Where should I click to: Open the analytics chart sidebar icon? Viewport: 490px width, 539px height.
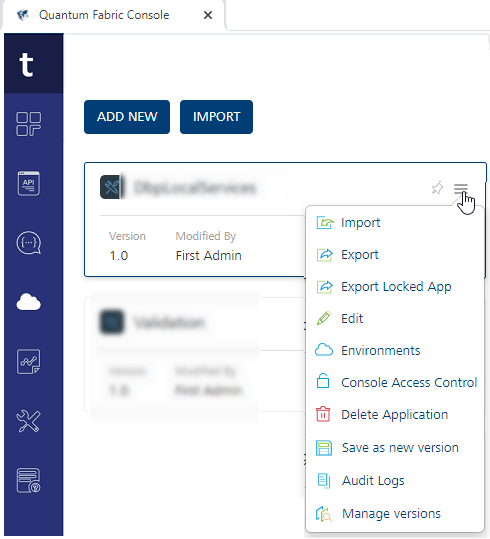point(29,362)
